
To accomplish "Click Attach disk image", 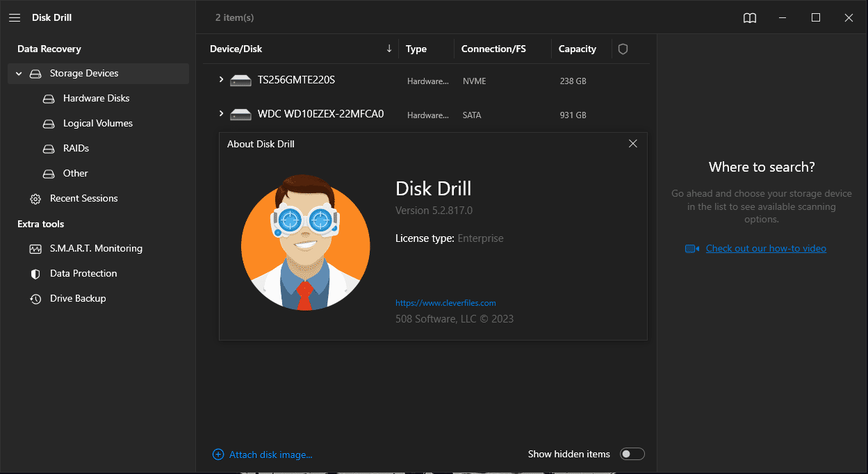I will coord(270,454).
